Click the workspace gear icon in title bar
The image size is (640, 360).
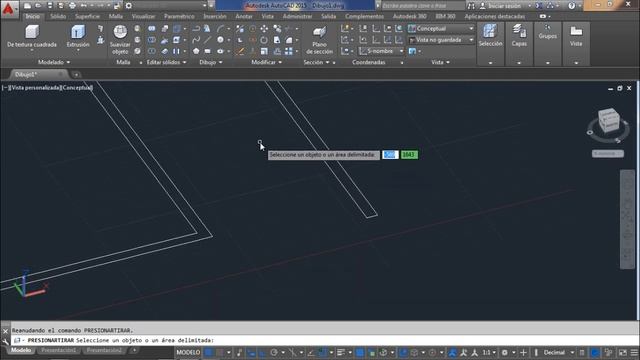pos(129,6)
